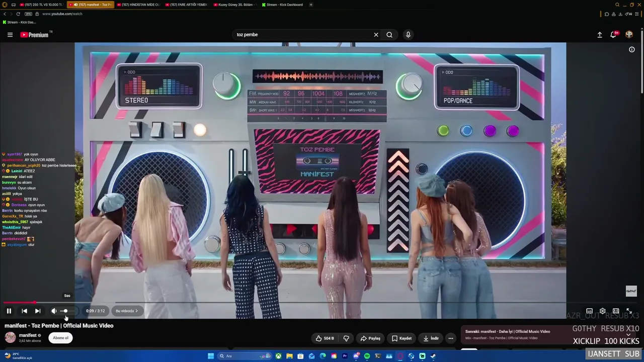Open the more actions three-dot menu

click(451, 338)
